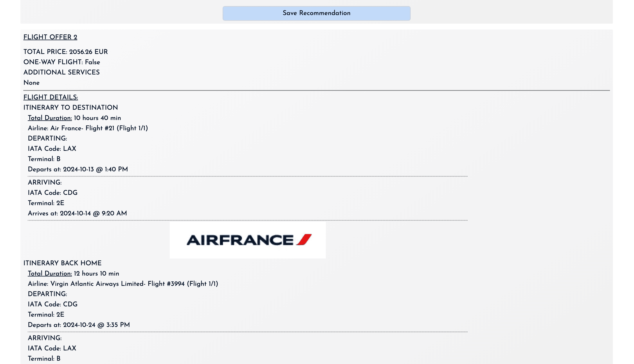The height and width of the screenshot is (364, 634).
Task: Expand the ITINERARY BACK HOME section
Action: [62, 263]
